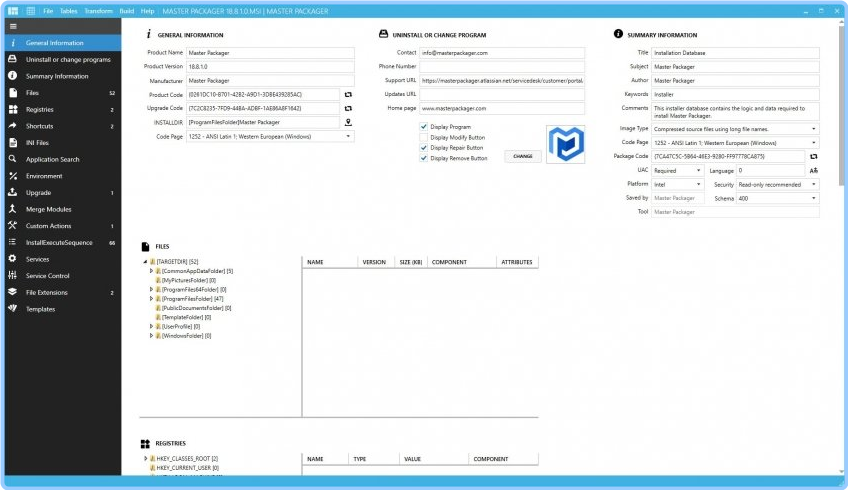
Task: Click the Keywords input field
Action: (735, 94)
